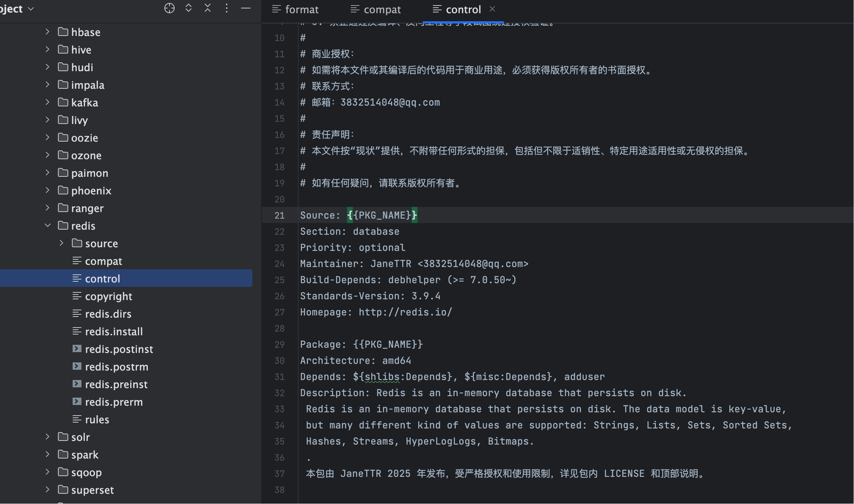Select the kafka folder icon
This screenshot has width=854, height=504.
click(63, 102)
